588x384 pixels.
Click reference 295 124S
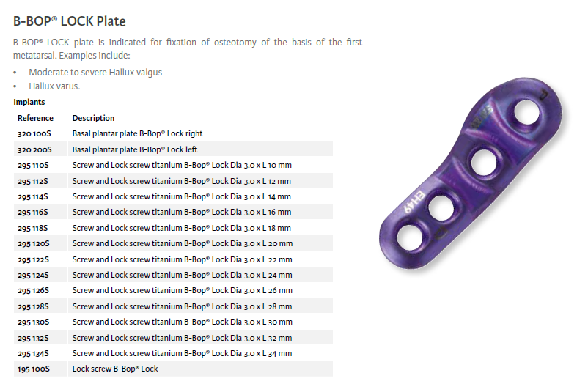tap(33, 275)
